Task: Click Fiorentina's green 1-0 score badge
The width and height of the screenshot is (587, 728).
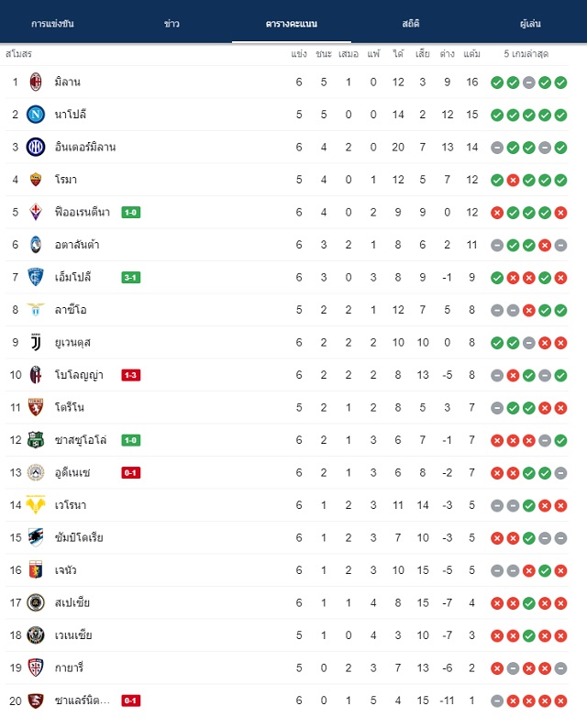Action: 131,213
